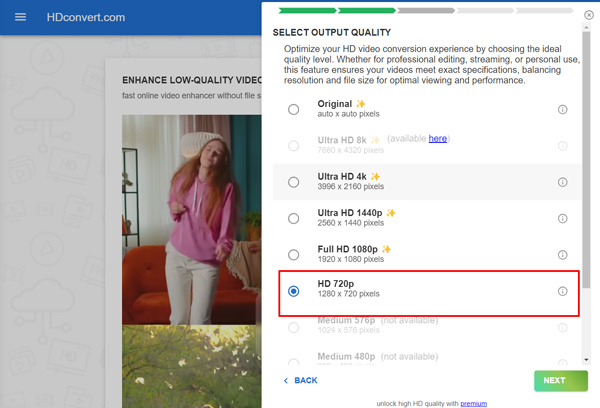This screenshot has width=600, height=408.
Task: Select the Original quality radio button
Action: tap(293, 109)
